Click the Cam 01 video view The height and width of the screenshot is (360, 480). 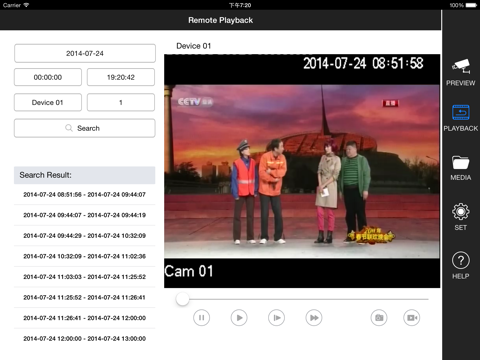click(302, 171)
